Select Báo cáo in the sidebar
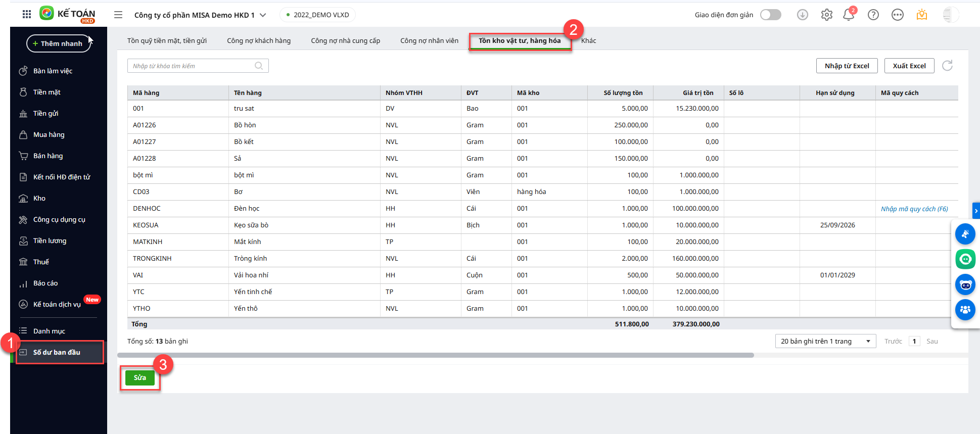This screenshot has height=434, width=980. [45, 283]
